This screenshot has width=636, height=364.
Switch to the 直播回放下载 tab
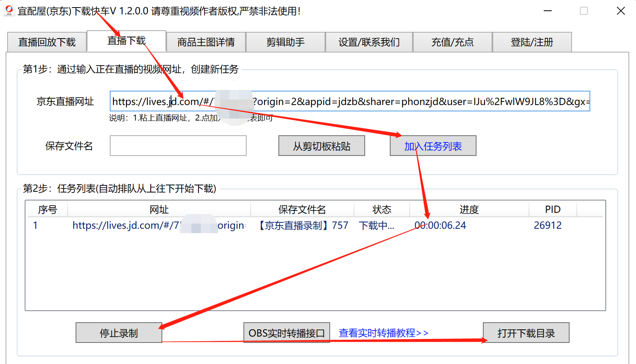47,42
